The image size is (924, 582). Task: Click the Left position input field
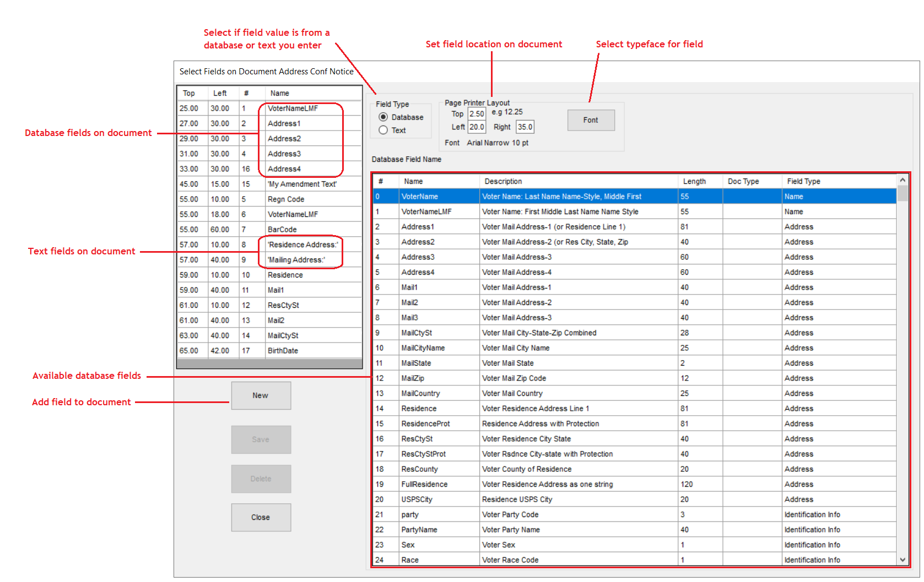pos(477,127)
